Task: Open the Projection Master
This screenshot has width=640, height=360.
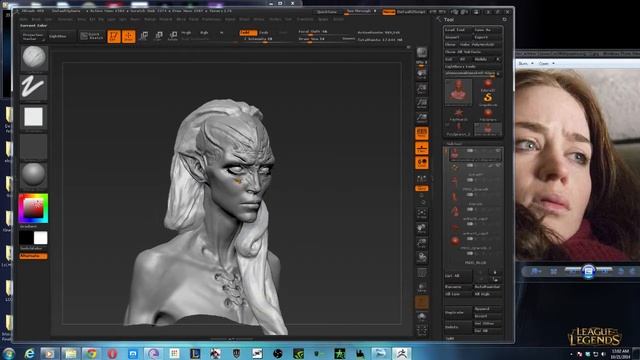Action: coord(33,36)
